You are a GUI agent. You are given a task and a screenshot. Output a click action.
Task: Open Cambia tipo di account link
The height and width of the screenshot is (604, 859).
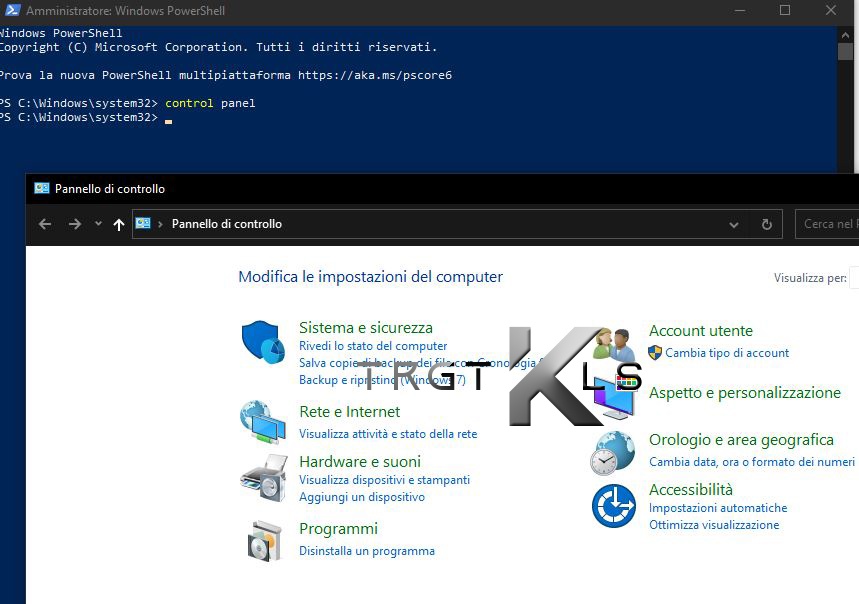pyautogui.click(x=727, y=353)
